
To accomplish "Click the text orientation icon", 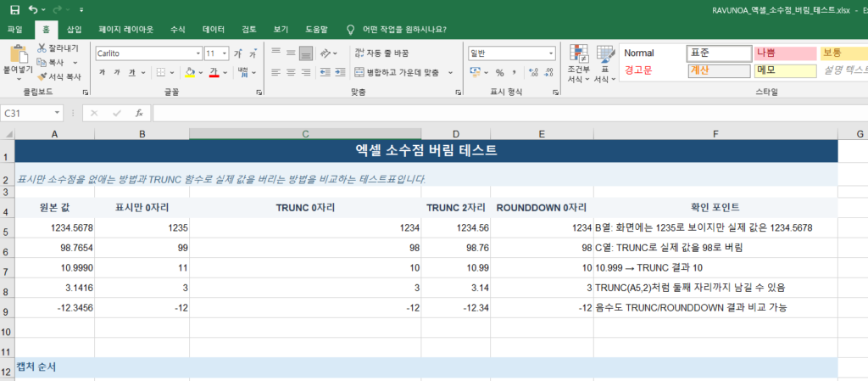I will pyautogui.click(x=326, y=53).
